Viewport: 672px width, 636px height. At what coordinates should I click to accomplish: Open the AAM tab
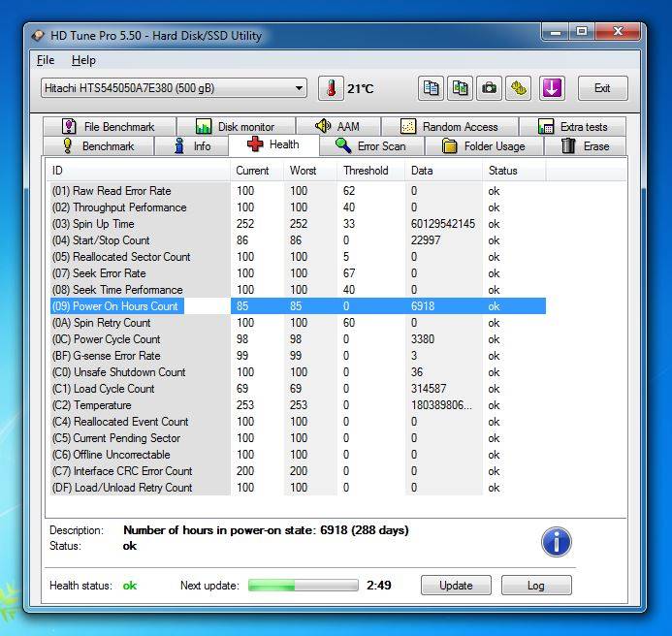[x=337, y=126]
